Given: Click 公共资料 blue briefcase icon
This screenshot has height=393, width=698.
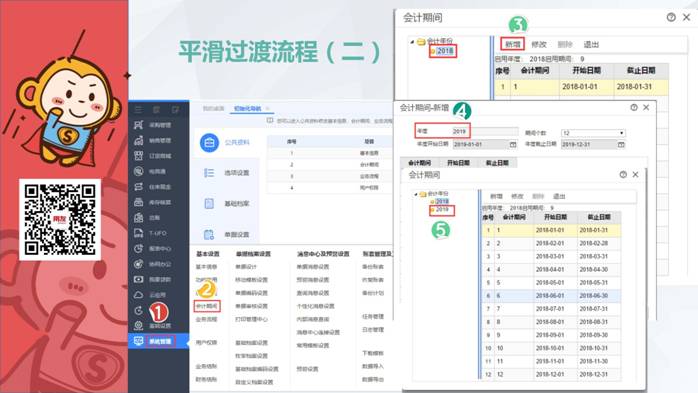Looking at the screenshot, I should pyautogui.click(x=209, y=142).
